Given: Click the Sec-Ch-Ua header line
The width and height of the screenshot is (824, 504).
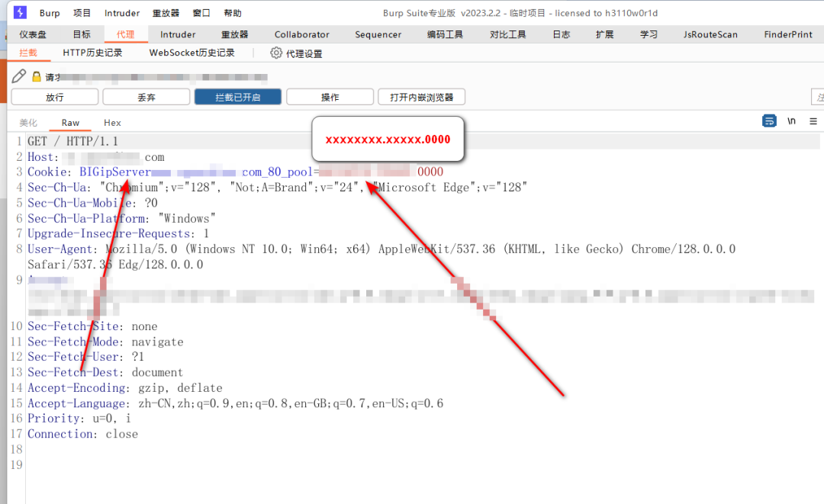Looking at the screenshot, I should tap(278, 188).
